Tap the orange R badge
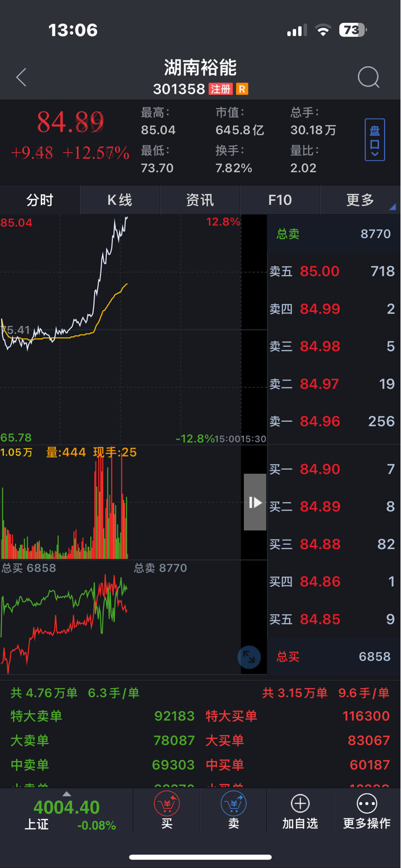 point(242,89)
